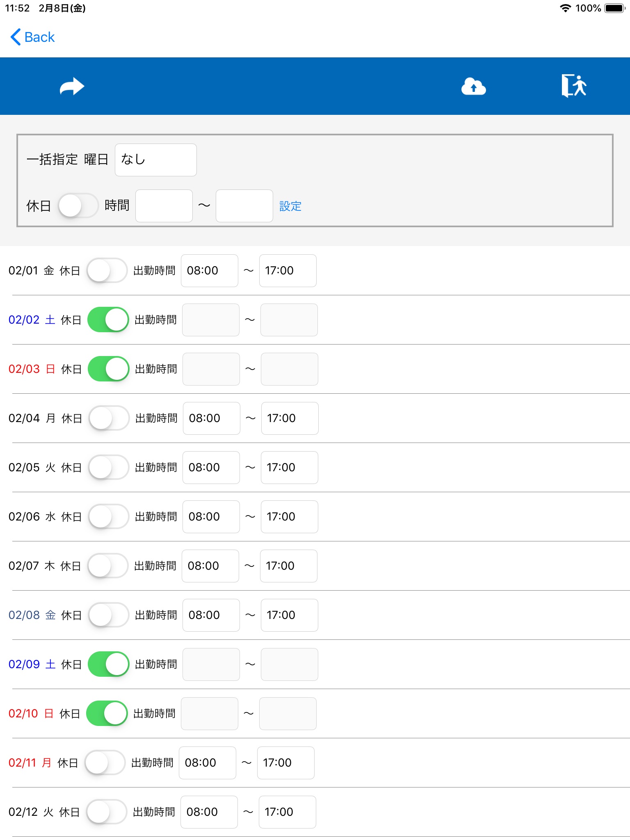The image size is (630, 840).
Task: Toggle 休日 switch for 02/04
Action: (109, 418)
